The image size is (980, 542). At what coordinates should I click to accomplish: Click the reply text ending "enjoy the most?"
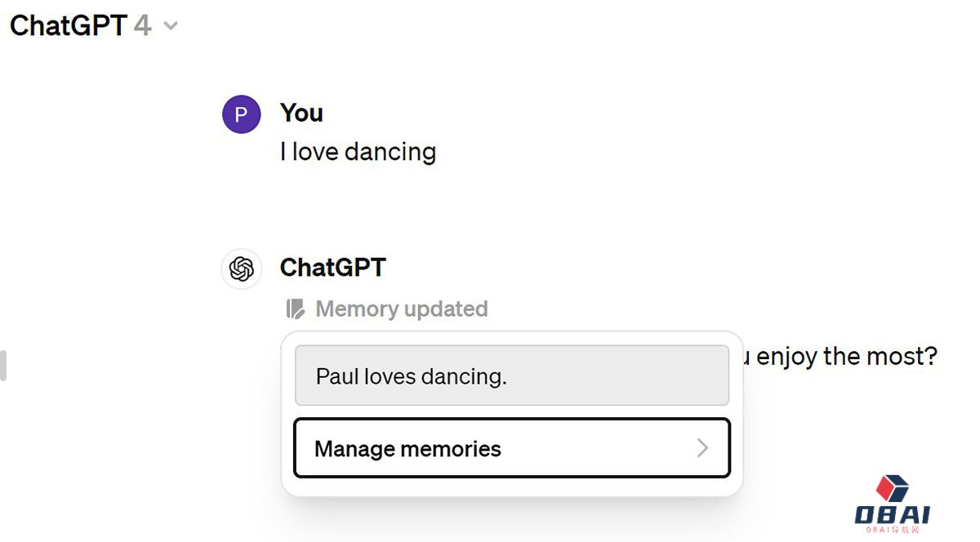pos(841,356)
